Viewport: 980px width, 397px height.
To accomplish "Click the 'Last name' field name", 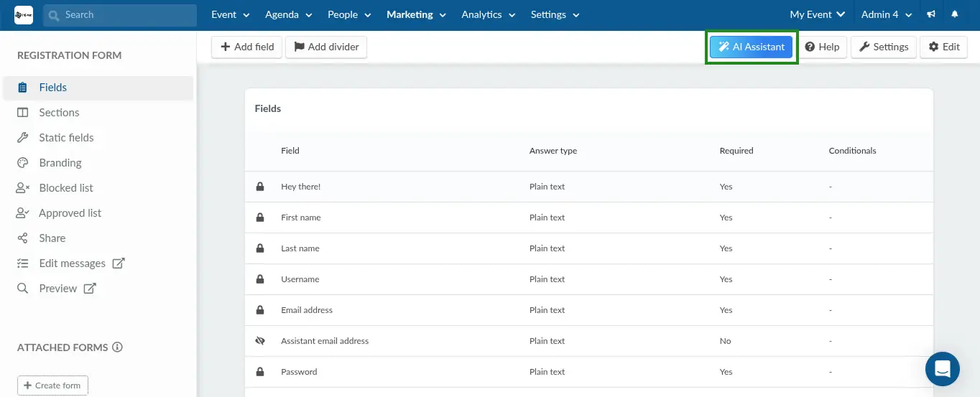I will pos(300,248).
